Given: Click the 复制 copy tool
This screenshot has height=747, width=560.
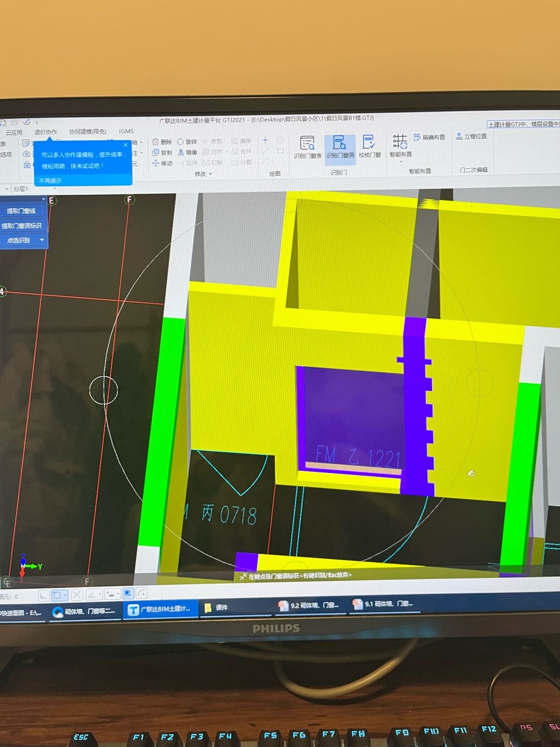Looking at the screenshot, I should [x=162, y=153].
